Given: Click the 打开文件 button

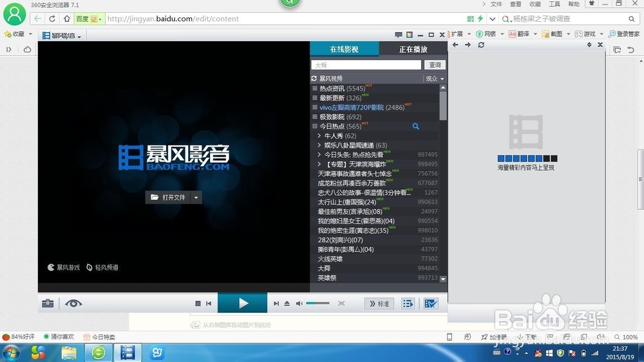Looking at the screenshot, I should point(168,198).
